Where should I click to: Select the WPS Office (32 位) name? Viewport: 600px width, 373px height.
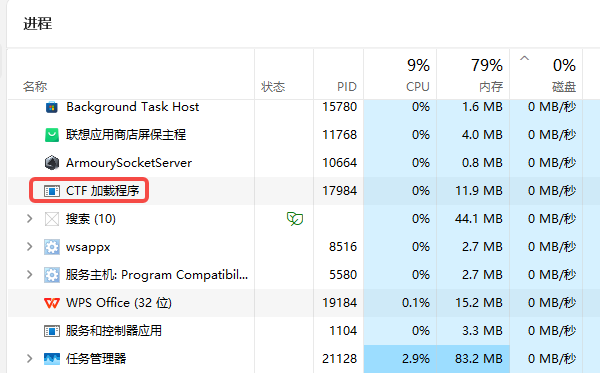point(119,303)
